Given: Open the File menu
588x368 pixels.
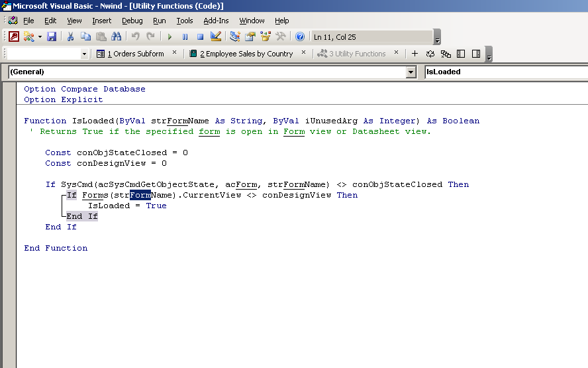Looking at the screenshot, I should 28,21.
